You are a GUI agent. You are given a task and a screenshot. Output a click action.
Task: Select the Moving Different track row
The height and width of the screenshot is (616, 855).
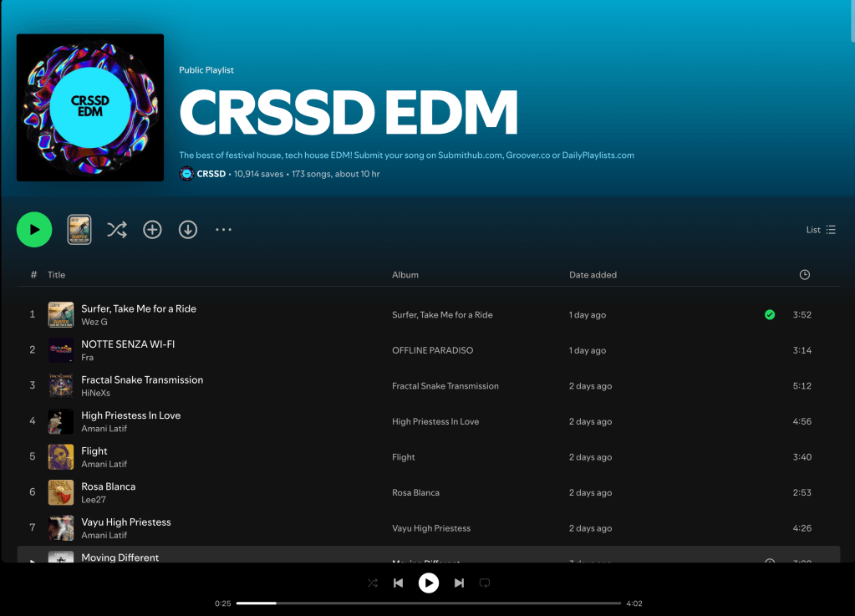[429, 554]
